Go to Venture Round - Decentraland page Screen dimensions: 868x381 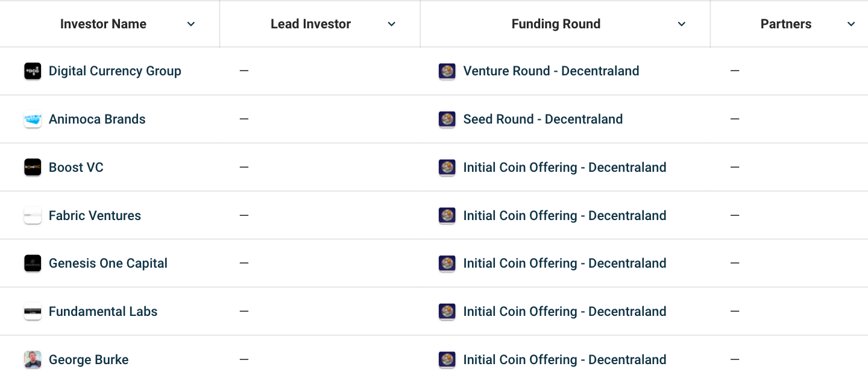[x=551, y=71]
